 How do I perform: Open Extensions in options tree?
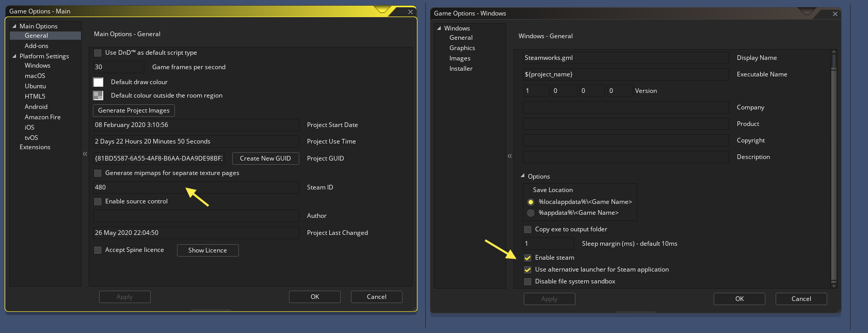pos(35,147)
